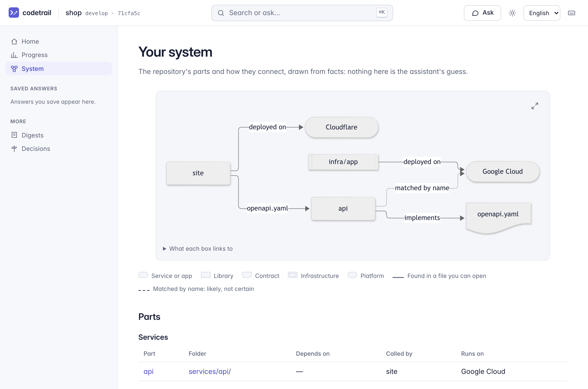The height and width of the screenshot is (389, 588).
Task: Click the 'Called by' column header
Action: pos(399,354)
